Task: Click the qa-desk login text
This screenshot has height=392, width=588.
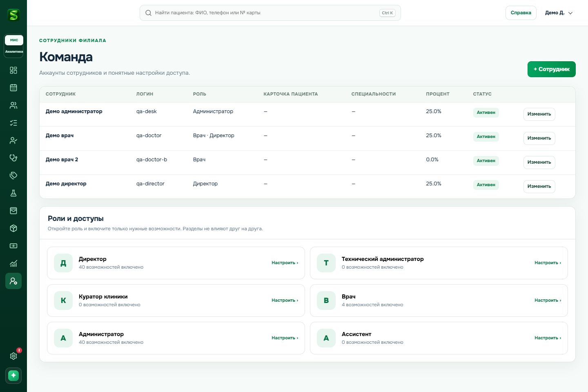Action: [147, 111]
